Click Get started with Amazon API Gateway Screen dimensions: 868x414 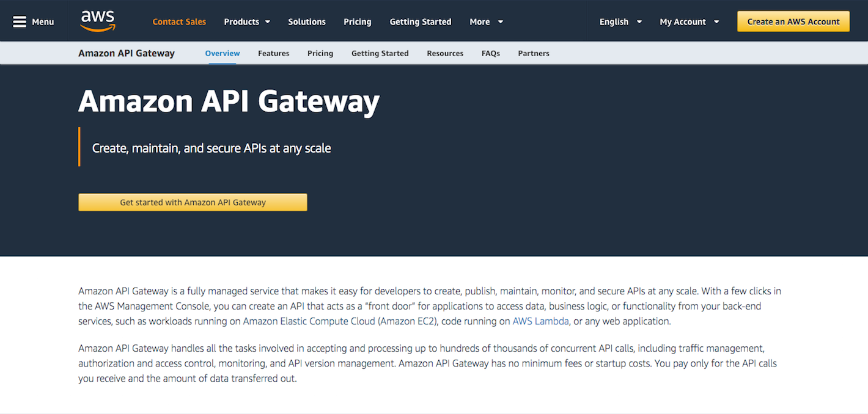coord(193,202)
